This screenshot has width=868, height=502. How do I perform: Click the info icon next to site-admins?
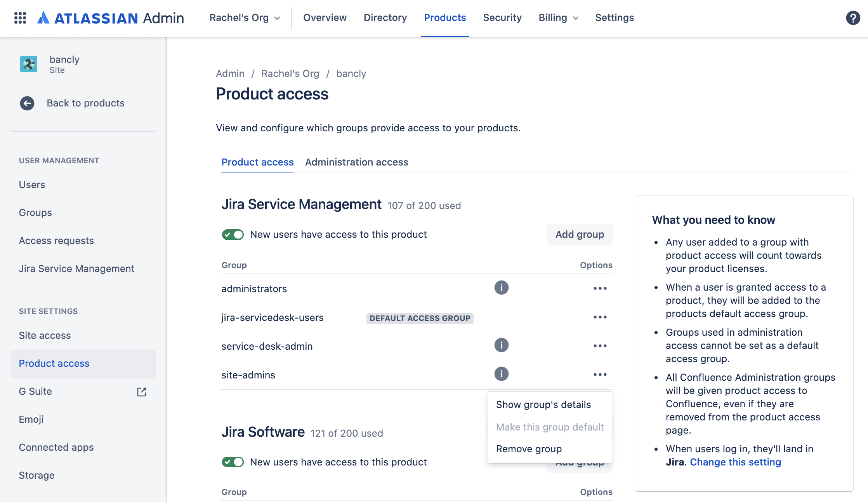[x=501, y=375]
